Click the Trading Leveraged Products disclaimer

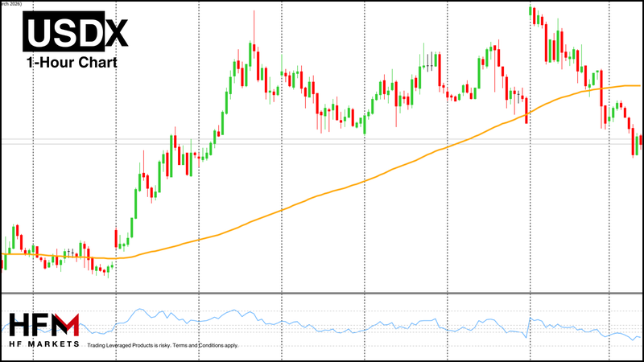click(x=129, y=346)
